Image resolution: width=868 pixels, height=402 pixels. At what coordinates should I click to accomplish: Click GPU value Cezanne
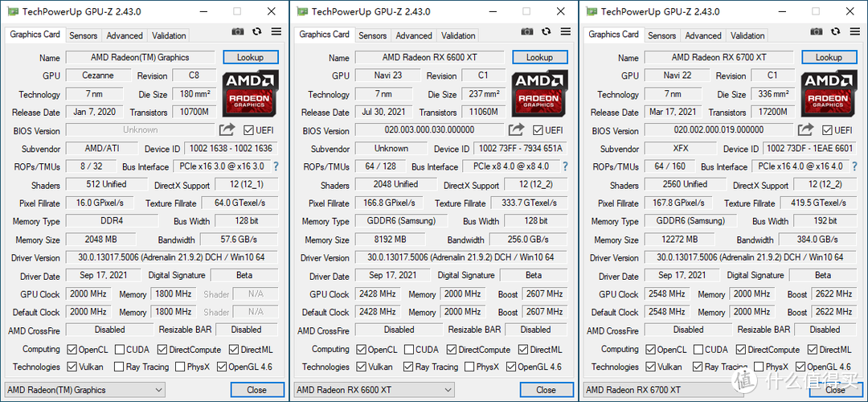[98, 76]
